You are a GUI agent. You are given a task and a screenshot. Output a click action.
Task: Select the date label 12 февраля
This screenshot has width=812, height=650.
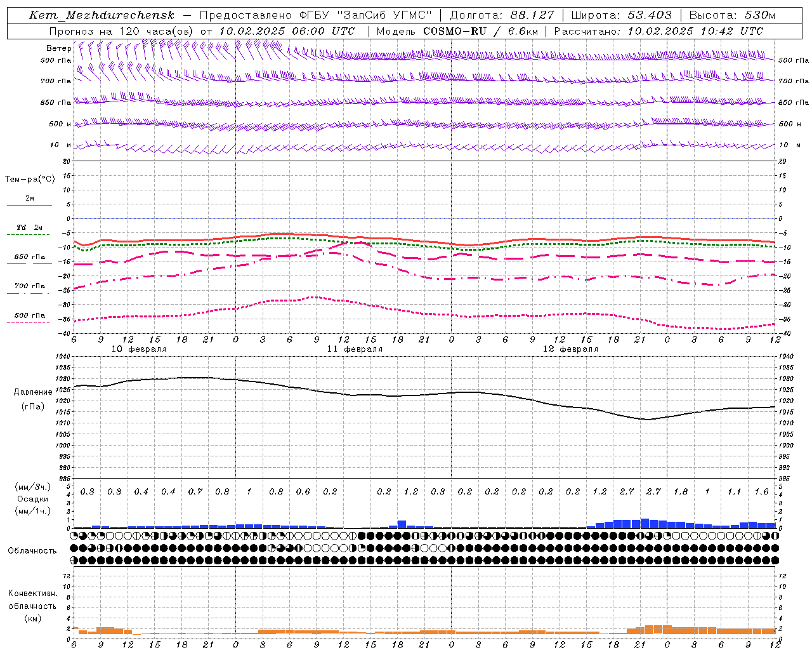click(570, 349)
